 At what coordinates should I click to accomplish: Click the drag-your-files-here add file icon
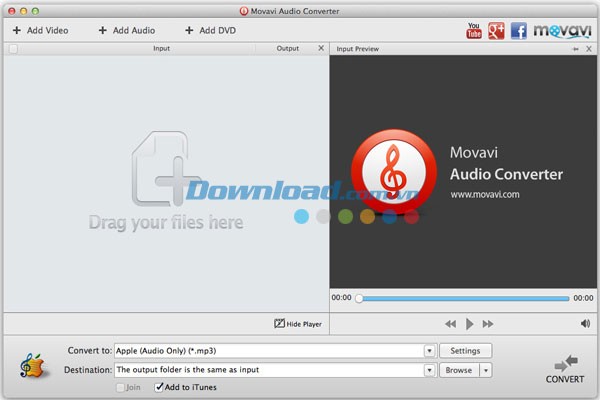(x=166, y=168)
